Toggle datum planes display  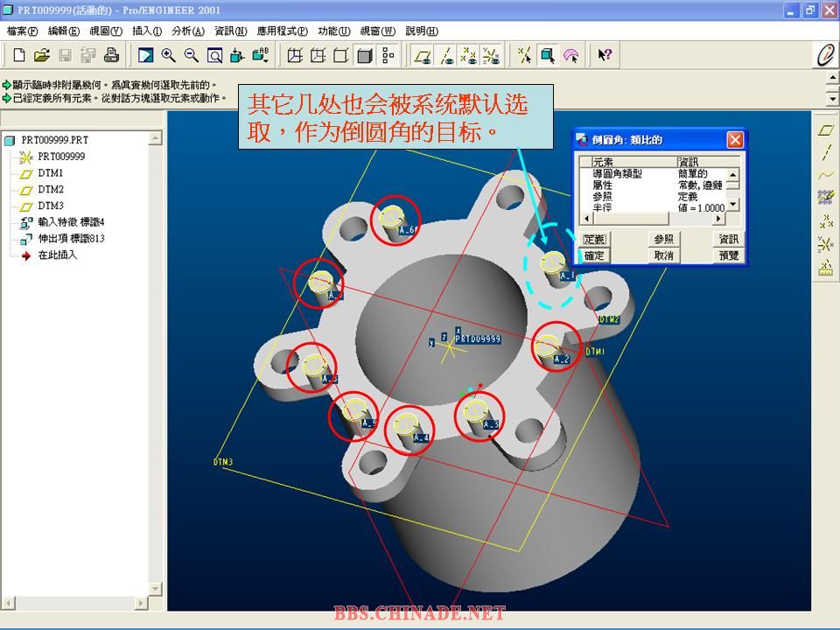pos(423,55)
